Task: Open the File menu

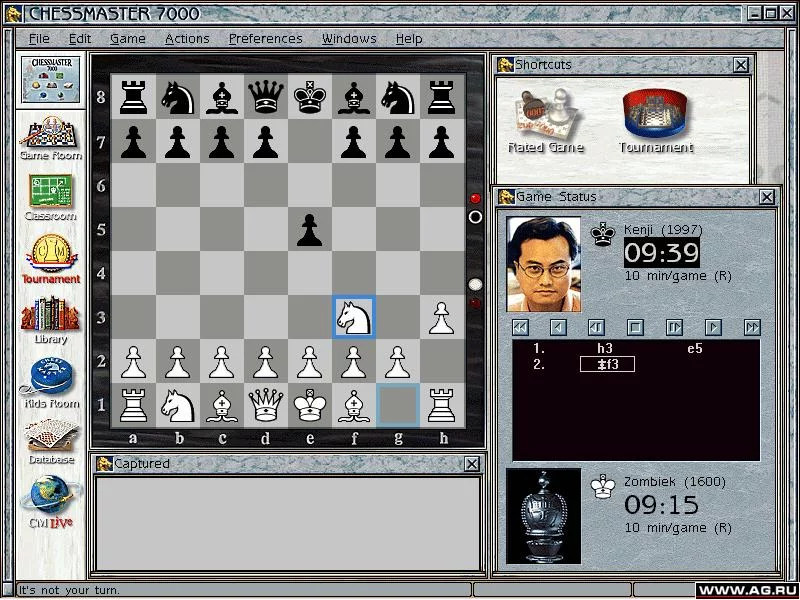Action: (x=39, y=39)
